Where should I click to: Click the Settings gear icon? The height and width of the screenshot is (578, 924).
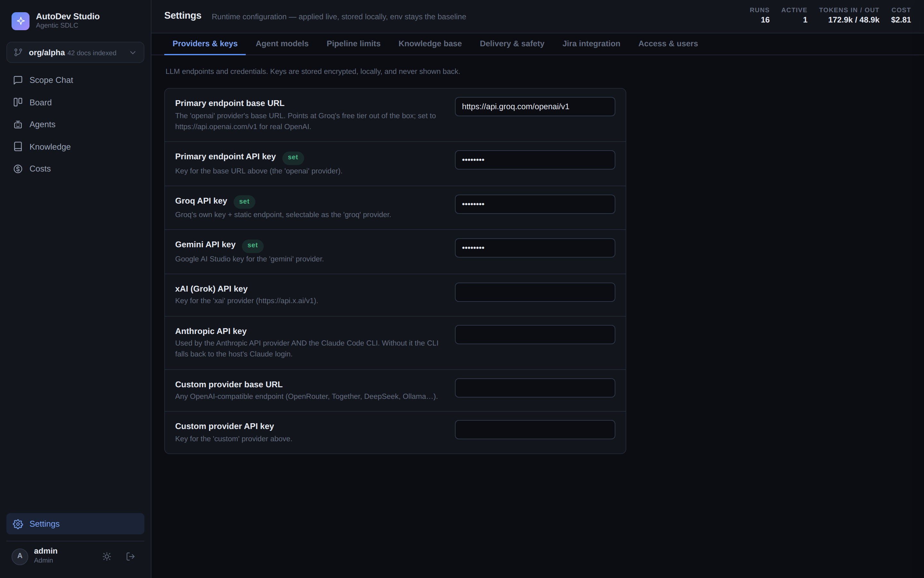tap(18, 524)
